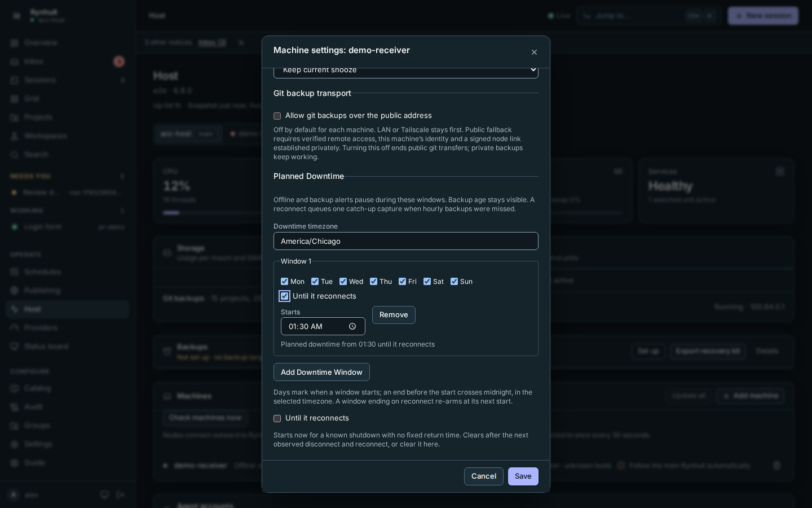Click Add machine button in Machines panel
812x508 pixels.
click(751, 396)
